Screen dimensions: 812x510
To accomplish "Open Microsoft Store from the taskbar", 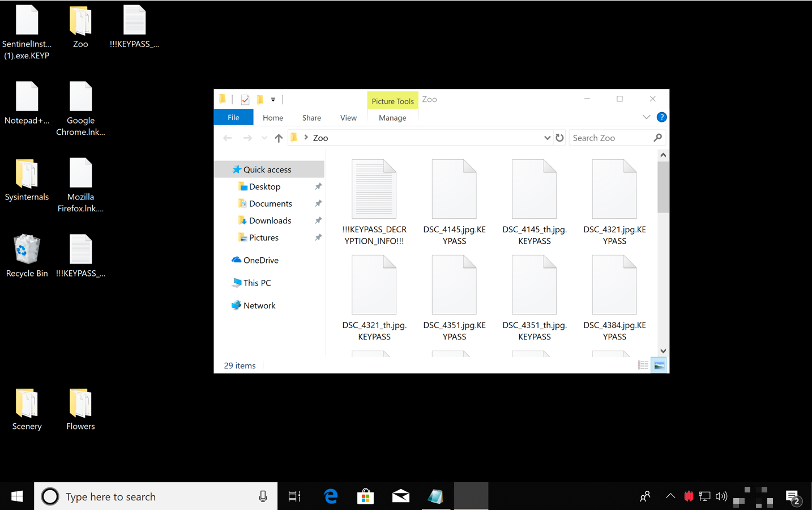I will (x=366, y=496).
